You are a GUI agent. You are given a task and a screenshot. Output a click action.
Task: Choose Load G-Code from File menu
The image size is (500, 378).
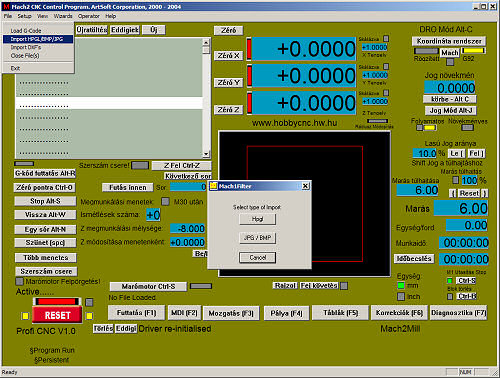tap(38, 31)
